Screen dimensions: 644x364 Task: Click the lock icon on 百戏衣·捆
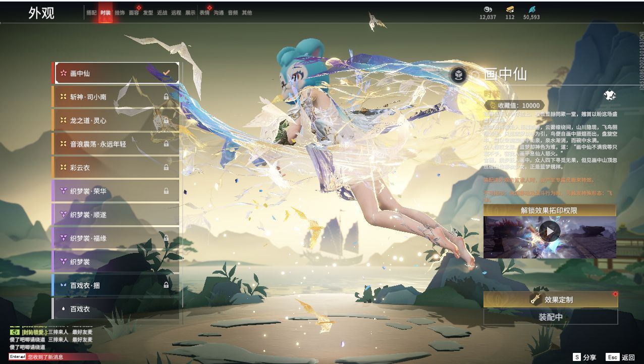click(166, 285)
